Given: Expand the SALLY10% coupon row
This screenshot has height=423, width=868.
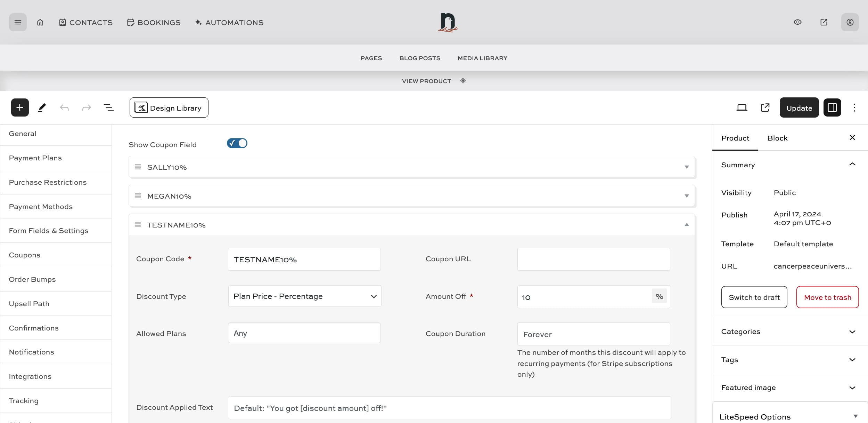Looking at the screenshot, I should 686,167.
